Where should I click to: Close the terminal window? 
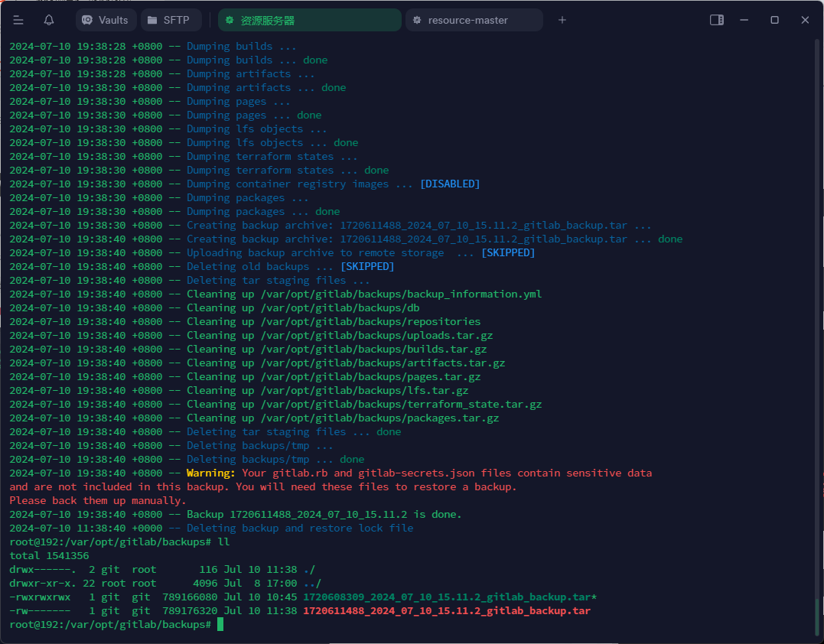pyautogui.click(x=805, y=20)
